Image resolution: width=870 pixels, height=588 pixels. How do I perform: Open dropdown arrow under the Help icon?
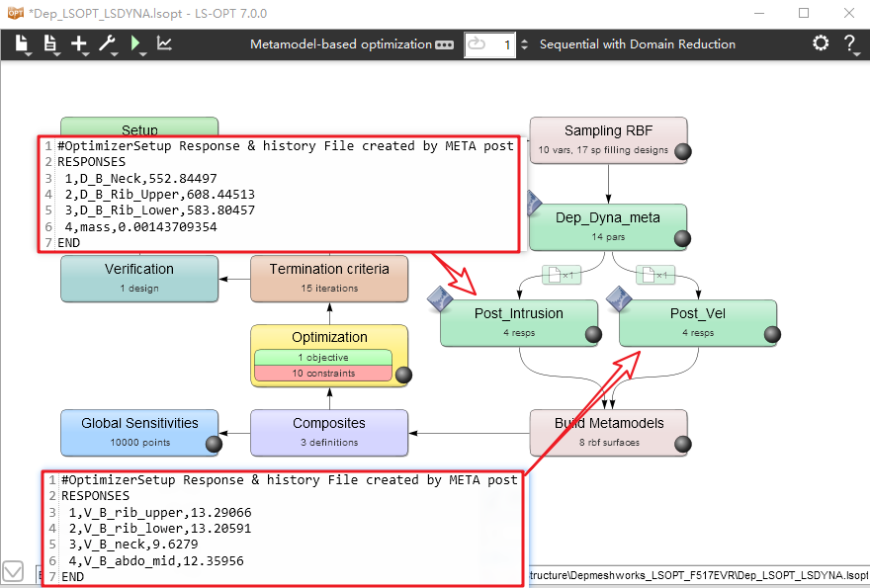857,53
